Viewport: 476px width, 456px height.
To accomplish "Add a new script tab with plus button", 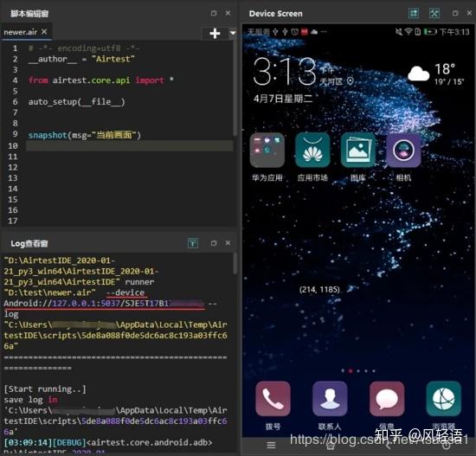I will click(215, 33).
